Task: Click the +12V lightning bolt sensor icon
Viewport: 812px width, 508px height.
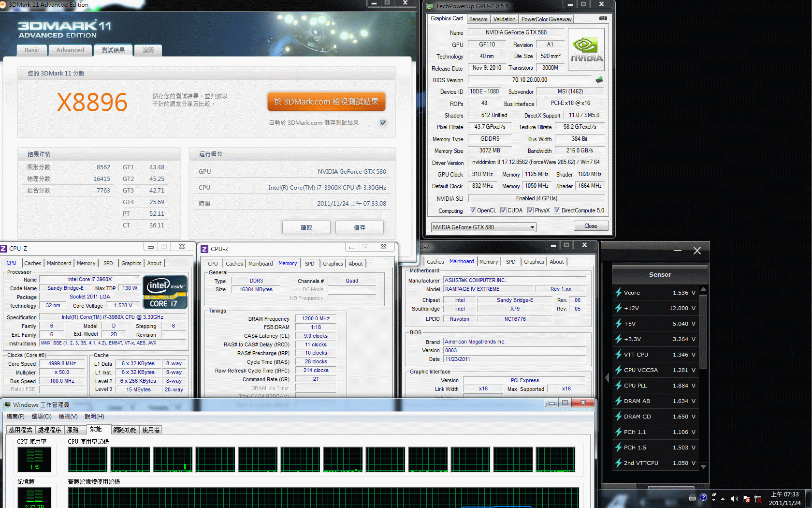Action: coord(618,308)
